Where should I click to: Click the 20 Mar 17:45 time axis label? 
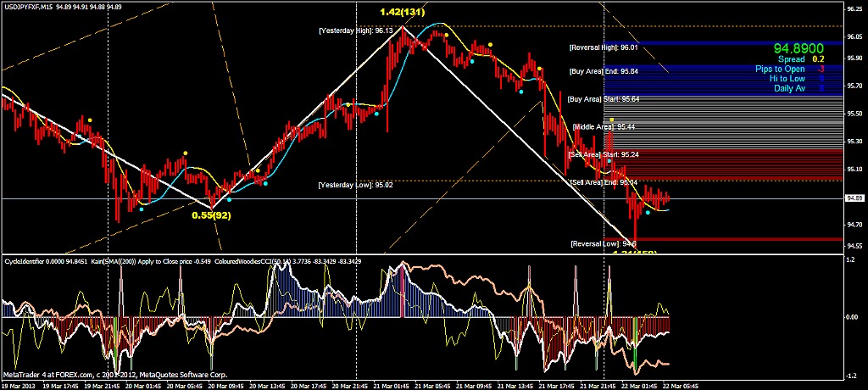pyautogui.click(x=309, y=386)
